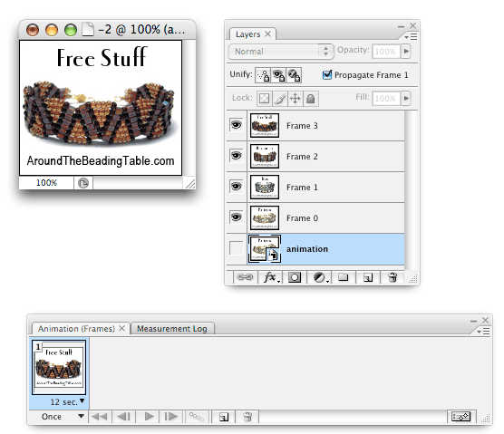This screenshot has height=434, width=504.
Task: Open the Normal blend mode dropdown
Action: pyautogui.click(x=281, y=52)
